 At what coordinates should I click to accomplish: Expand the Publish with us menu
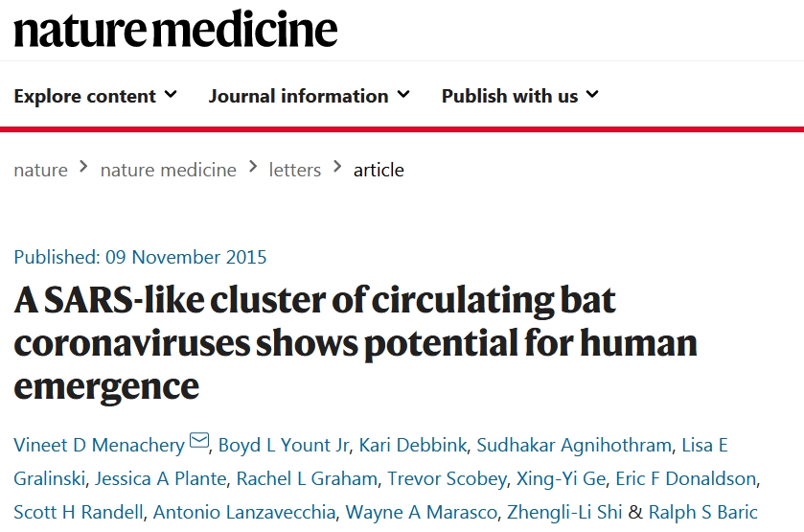tap(519, 96)
